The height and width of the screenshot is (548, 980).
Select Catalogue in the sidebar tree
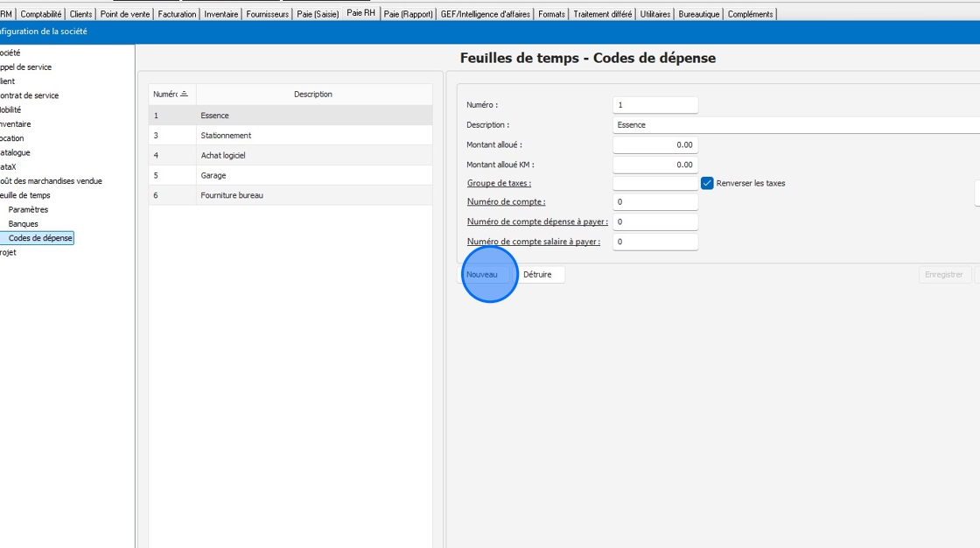pos(15,152)
